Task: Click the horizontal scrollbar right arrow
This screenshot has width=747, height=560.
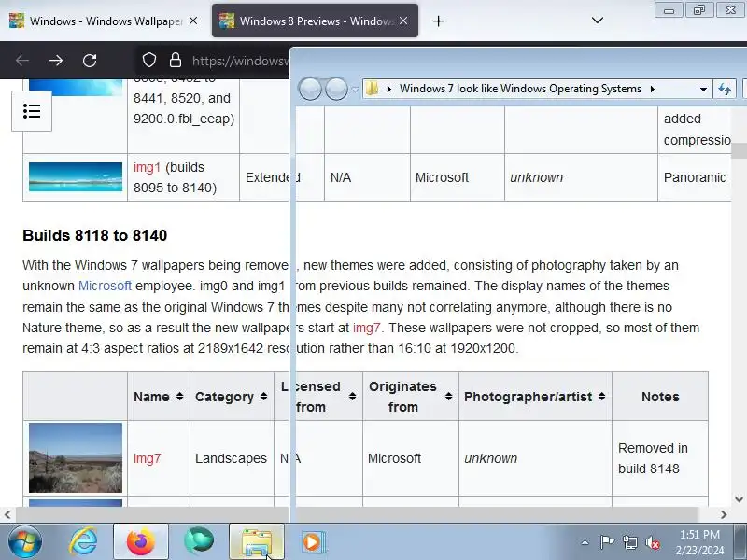Action: pyautogui.click(x=724, y=514)
